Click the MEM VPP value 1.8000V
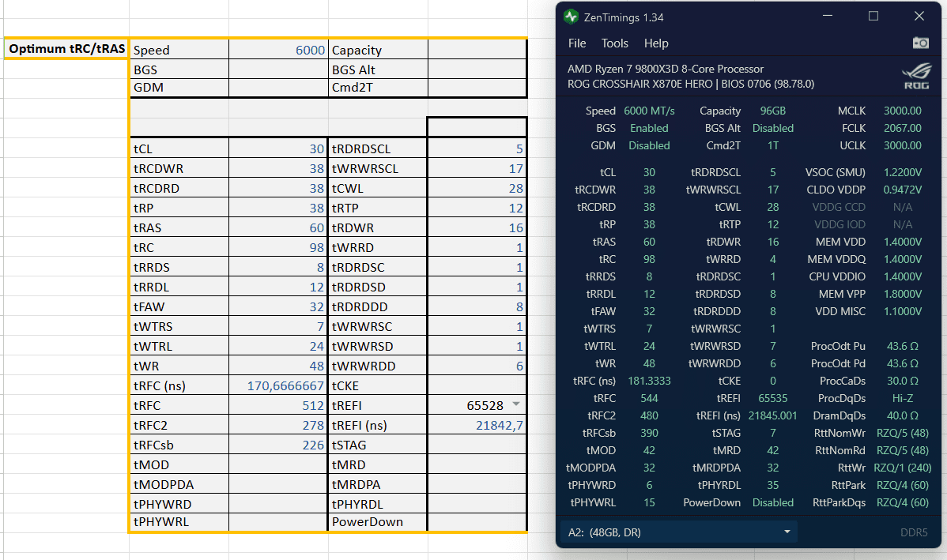 902,294
